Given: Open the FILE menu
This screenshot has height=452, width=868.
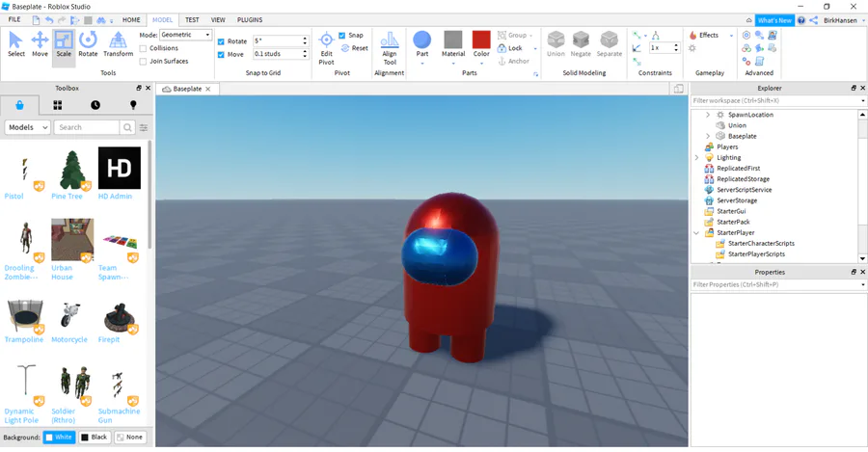Looking at the screenshot, I should point(14,20).
